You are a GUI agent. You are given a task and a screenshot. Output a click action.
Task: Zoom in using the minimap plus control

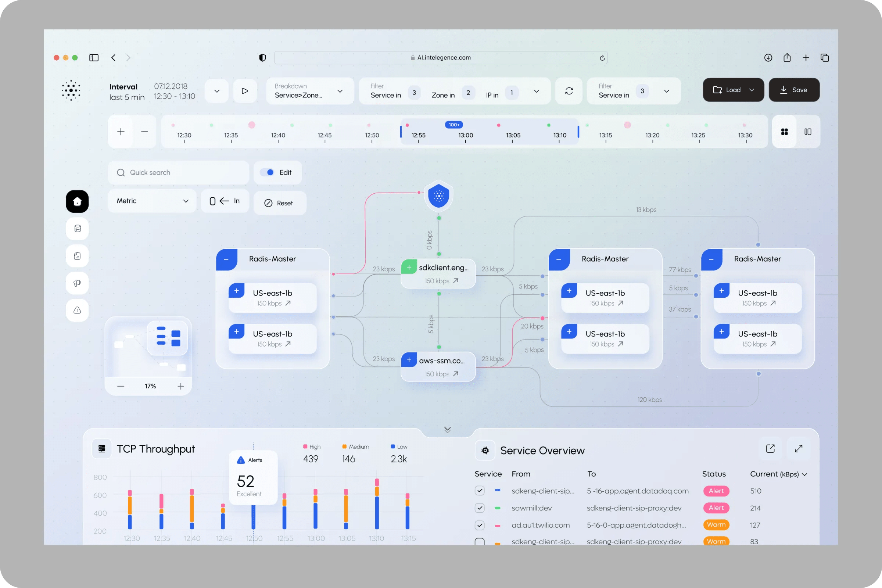coord(181,386)
